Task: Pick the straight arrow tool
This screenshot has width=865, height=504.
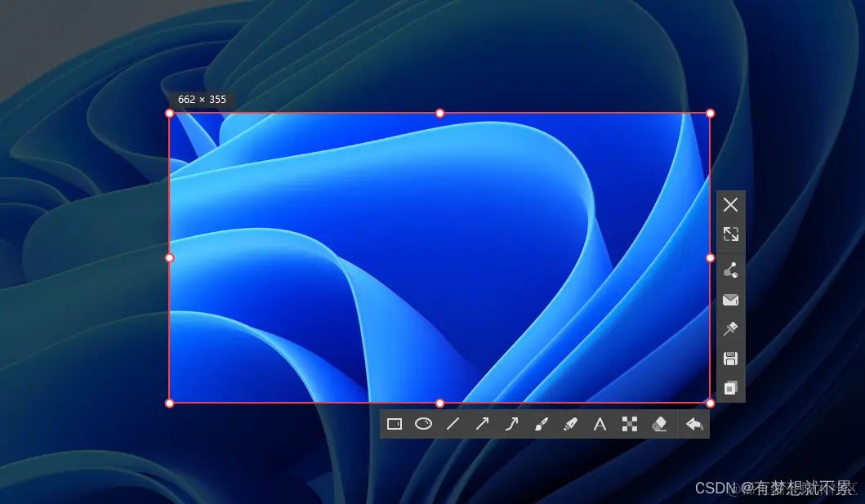Action: click(482, 423)
